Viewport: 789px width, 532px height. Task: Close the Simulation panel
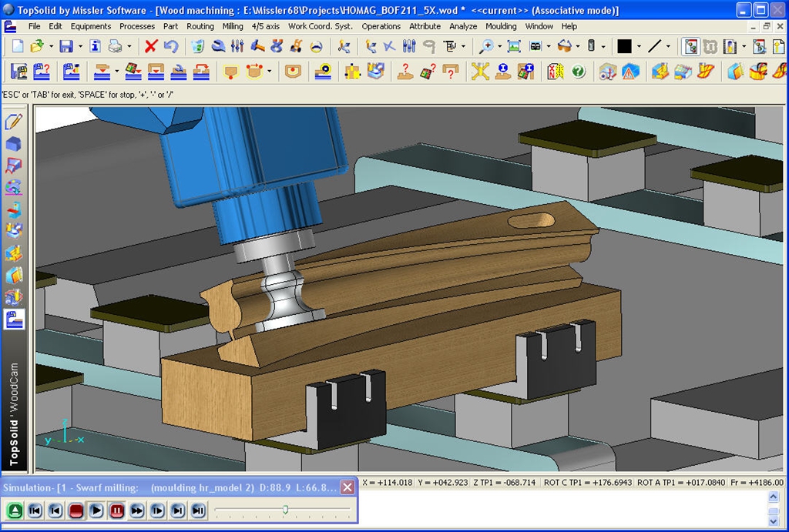(x=347, y=487)
